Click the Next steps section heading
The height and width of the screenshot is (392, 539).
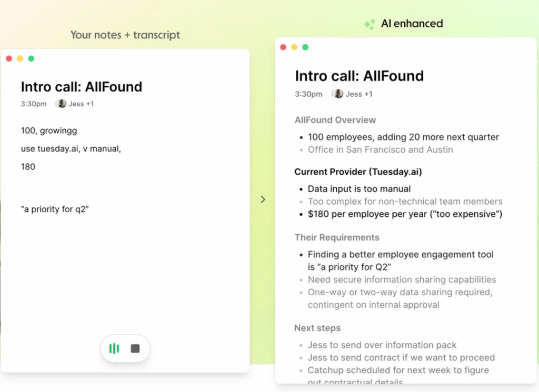pyautogui.click(x=317, y=328)
